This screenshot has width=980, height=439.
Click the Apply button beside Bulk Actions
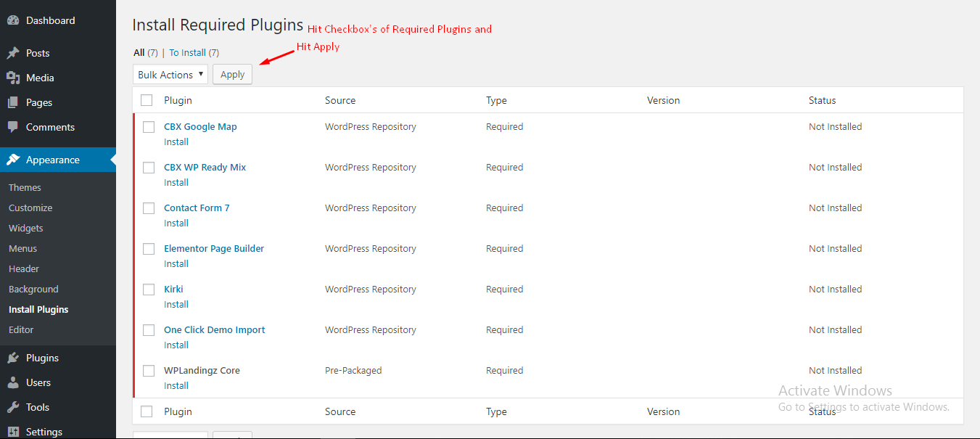point(232,75)
